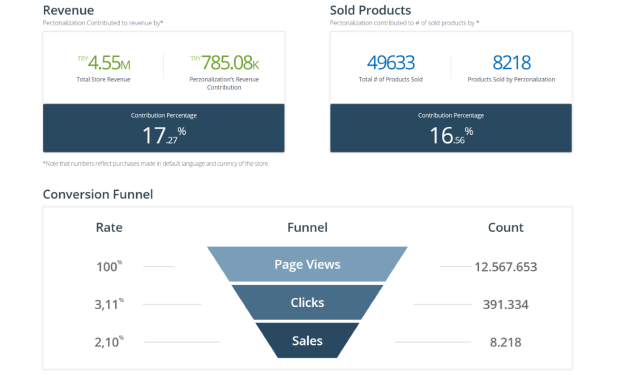The image size is (620, 375).
Task: Click the 16.56% sold products contribution banner
Action: point(451,128)
